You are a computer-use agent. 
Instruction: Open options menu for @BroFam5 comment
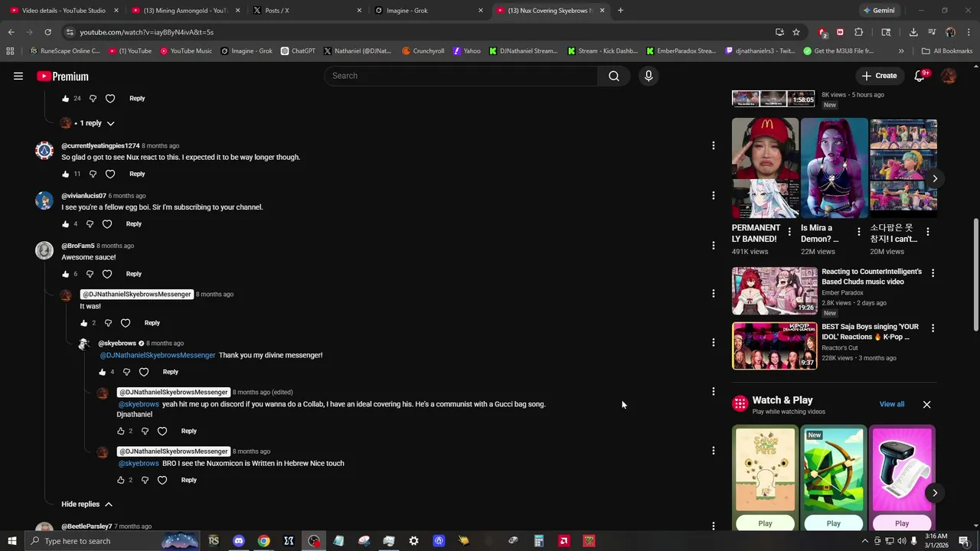pyautogui.click(x=713, y=246)
